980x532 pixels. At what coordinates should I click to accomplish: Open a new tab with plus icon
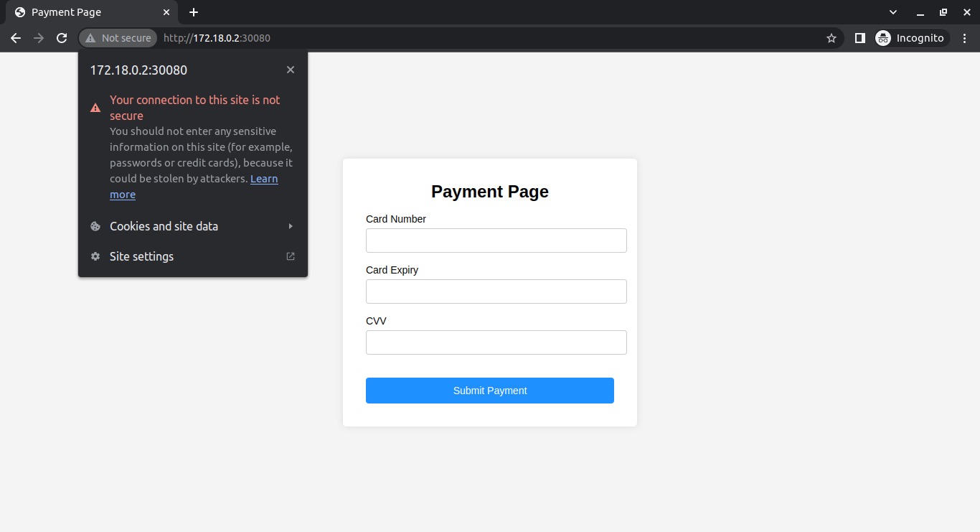(x=194, y=12)
